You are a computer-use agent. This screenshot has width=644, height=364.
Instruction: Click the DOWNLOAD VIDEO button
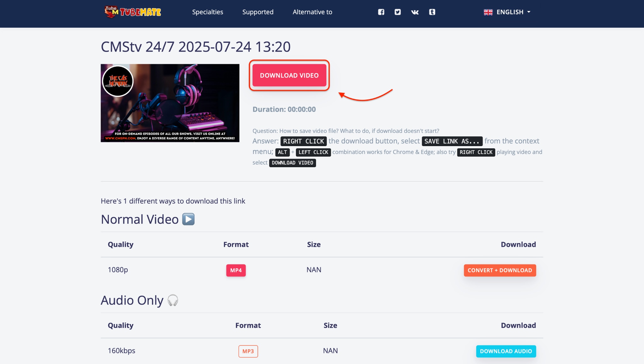coord(289,76)
